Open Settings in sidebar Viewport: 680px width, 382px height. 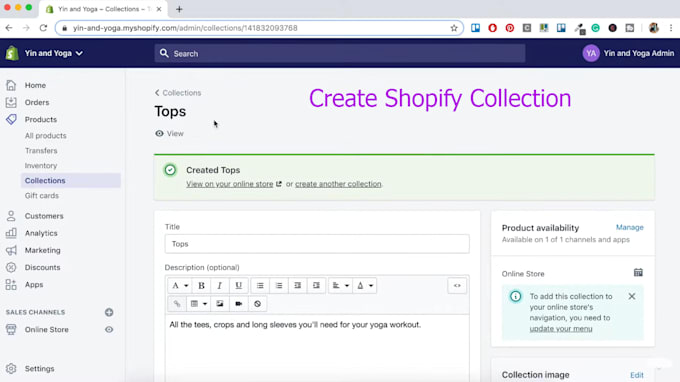pyautogui.click(x=39, y=369)
